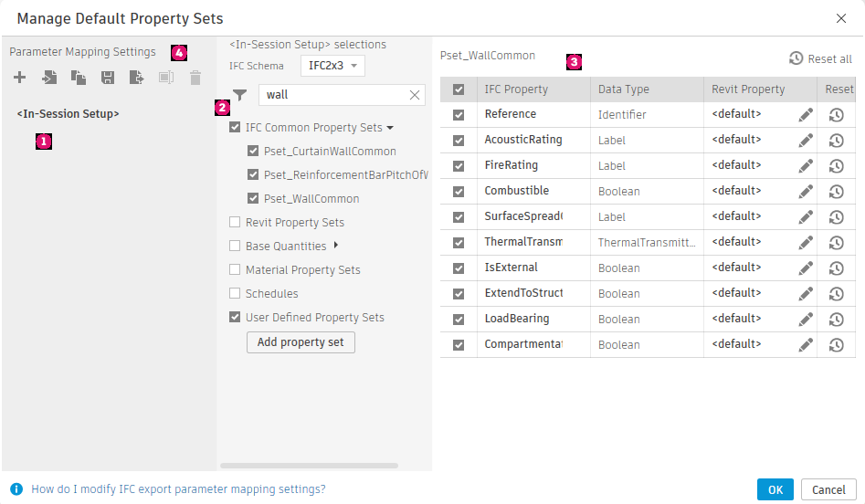Enable the Revit Property Sets checkbox
865x504 pixels.
tap(236, 223)
